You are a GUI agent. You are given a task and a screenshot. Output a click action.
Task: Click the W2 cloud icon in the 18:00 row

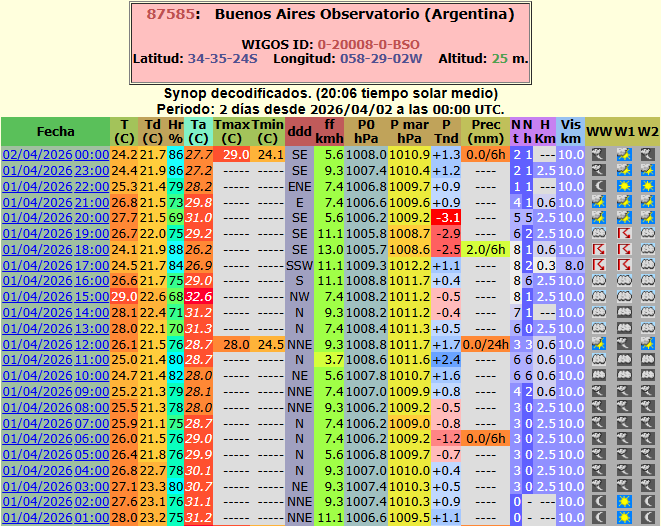[x=648, y=250]
